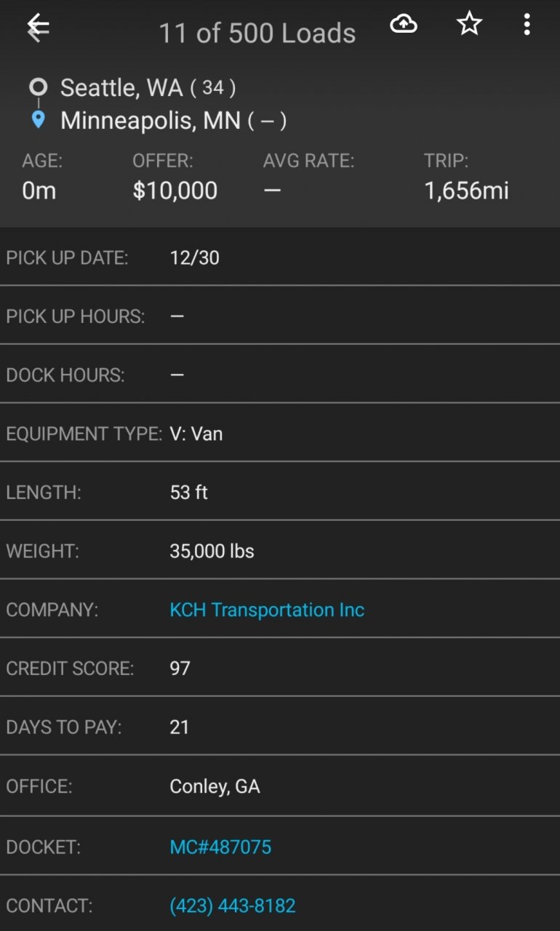Tap the Weight 35,000 lbs row
This screenshot has height=931, width=560.
pos(280,551)
